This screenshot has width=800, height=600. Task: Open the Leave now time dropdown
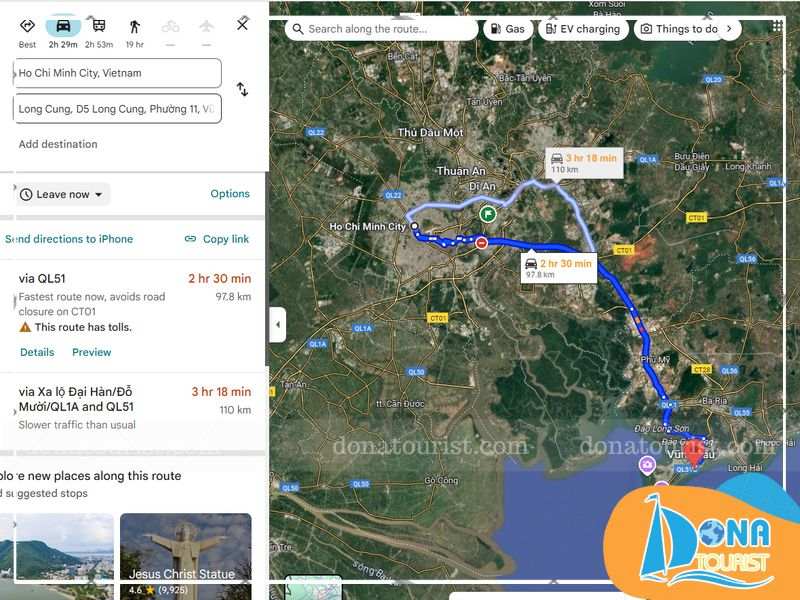pyautogui.click(x=64, y=194)
